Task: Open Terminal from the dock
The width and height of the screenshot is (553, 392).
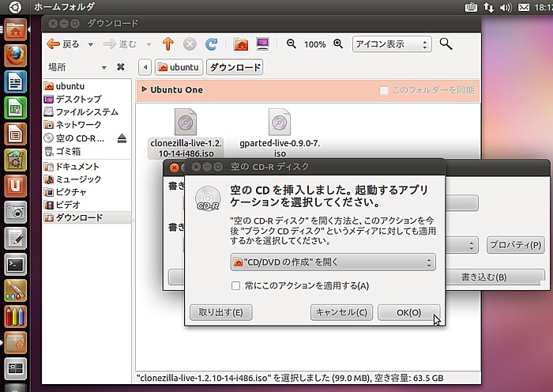Action: (15, 264)
